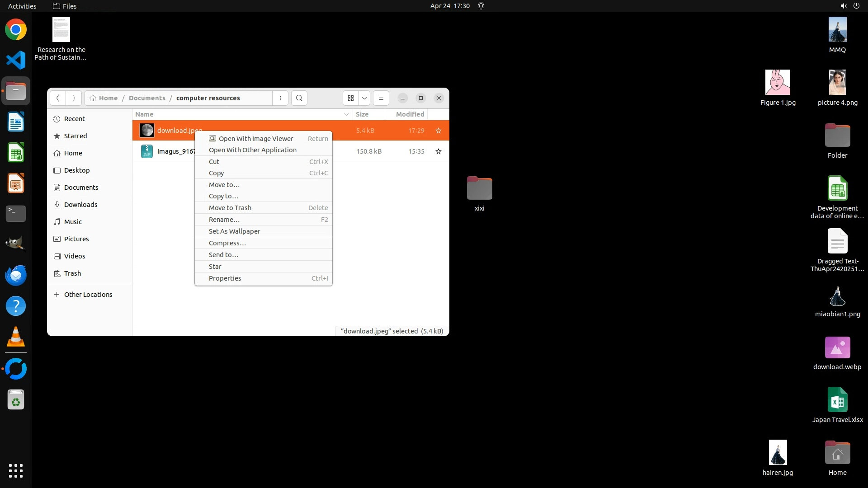Launch Visual Studio Code from dock
The height and width of the screenshot is (488, 868).
point(16,60)
